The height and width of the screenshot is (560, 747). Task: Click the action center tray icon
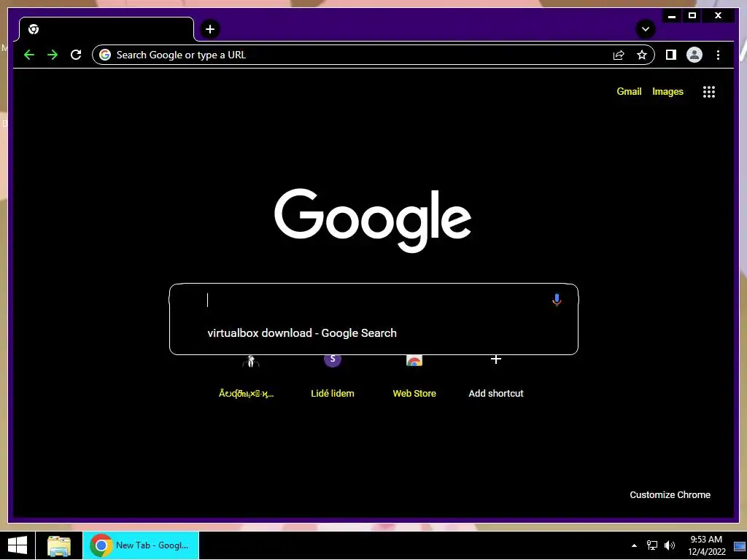click(740, 545)
